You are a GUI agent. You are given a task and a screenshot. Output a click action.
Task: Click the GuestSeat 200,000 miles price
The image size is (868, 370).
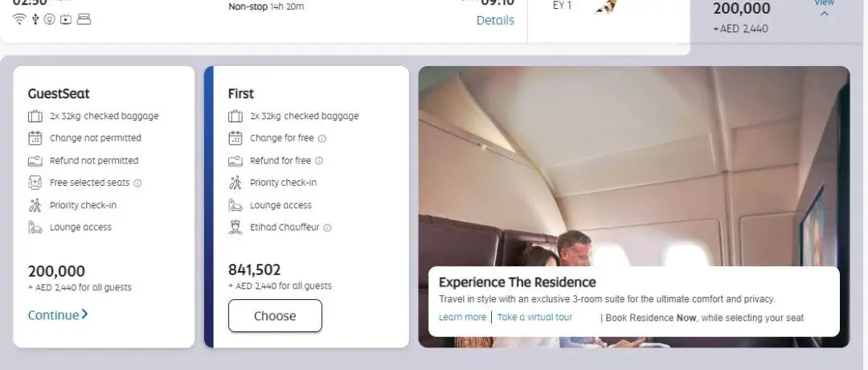56,271
